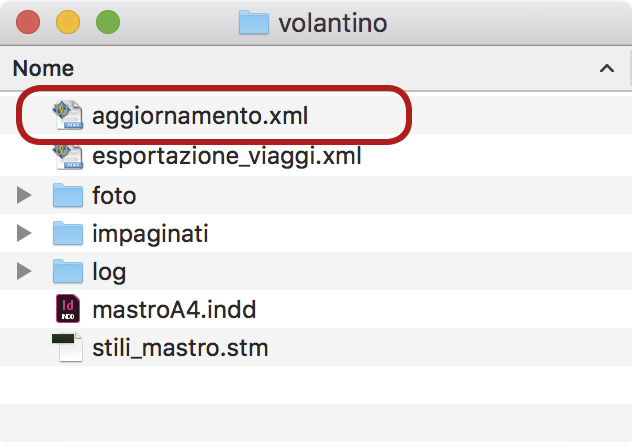The image size is (632, 448).
Task: Click the volantino title bar folder icon
Action: click(x=255, y=22)
